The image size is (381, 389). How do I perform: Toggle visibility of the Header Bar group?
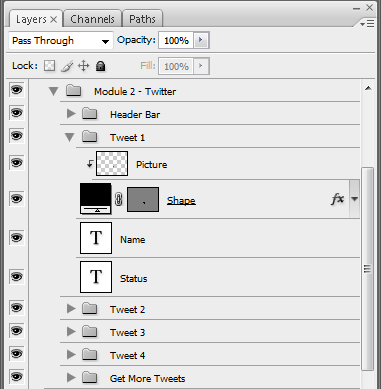pyautogui.click(x=17, y=113)
